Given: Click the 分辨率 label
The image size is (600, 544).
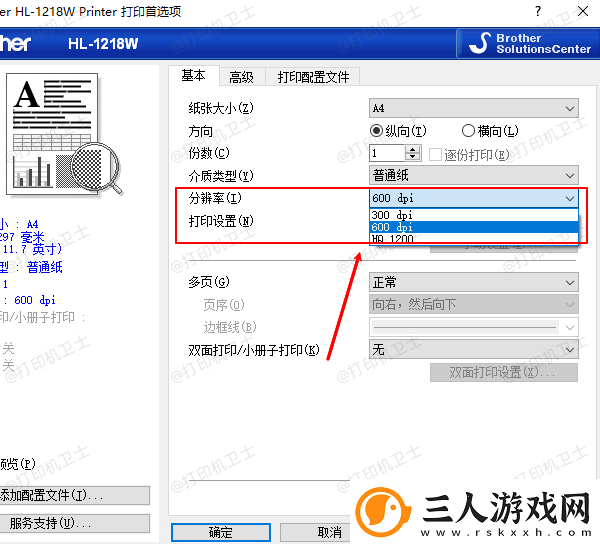Looking at the screenshot, I should click(x=215, y=198).
